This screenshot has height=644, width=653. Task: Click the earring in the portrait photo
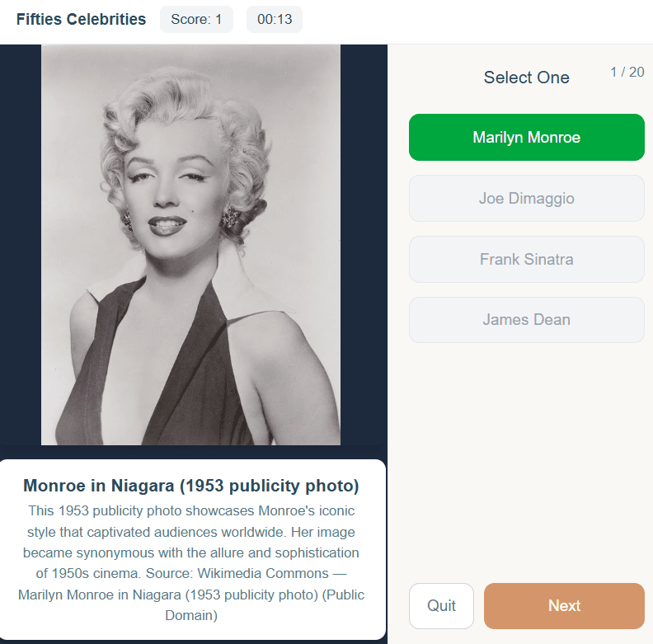pyautogui.click(x=228, y=219)
